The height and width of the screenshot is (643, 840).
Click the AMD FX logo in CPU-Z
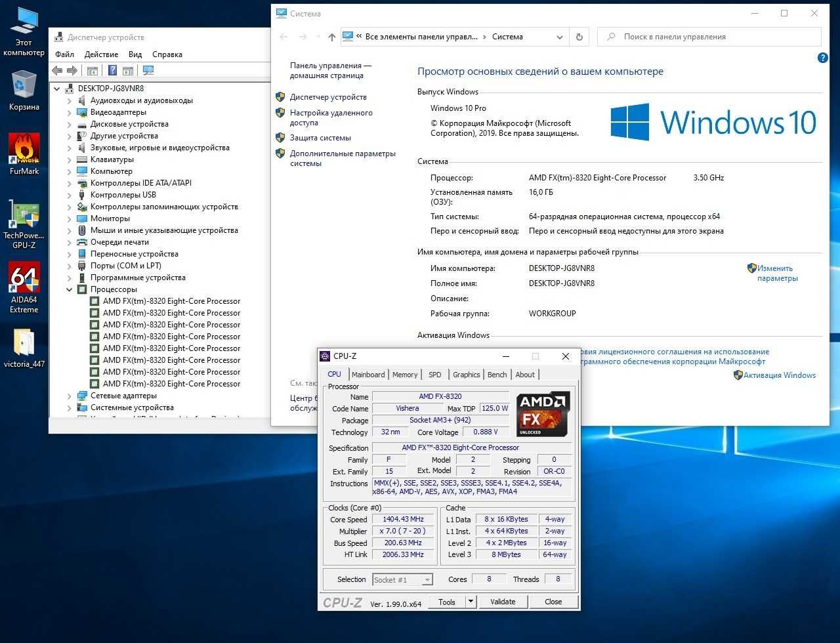click(x=543, y=415)
